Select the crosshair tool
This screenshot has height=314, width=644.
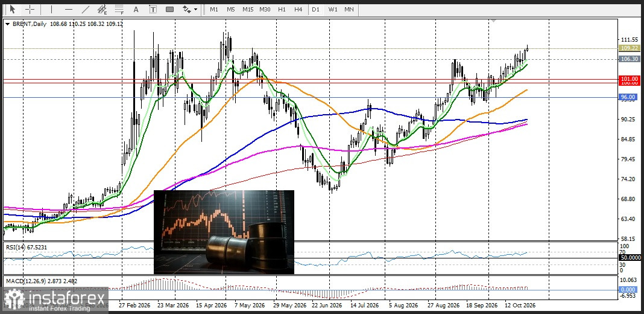pyautogui.click(x=30, y=8)
